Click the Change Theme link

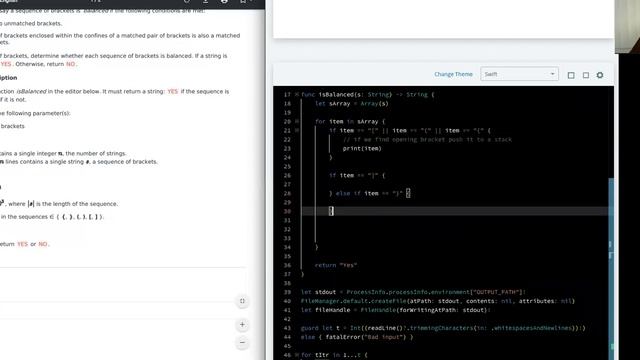coord(453,74)
